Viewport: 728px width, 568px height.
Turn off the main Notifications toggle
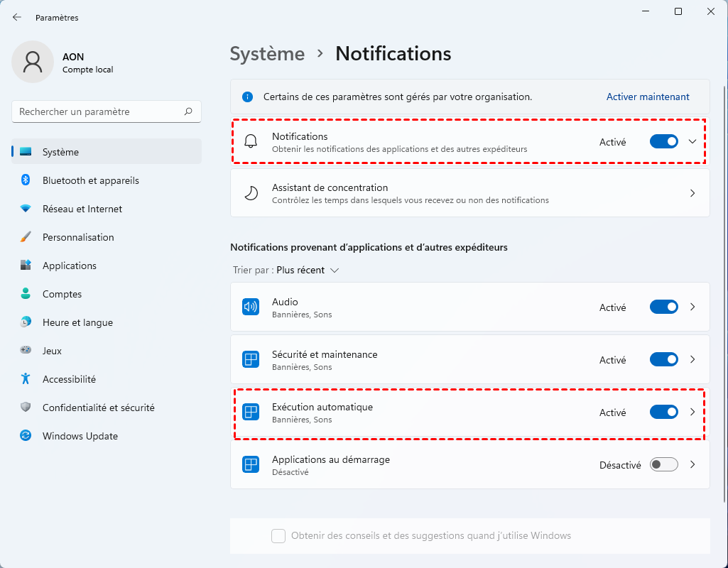[x=664, y=141]
